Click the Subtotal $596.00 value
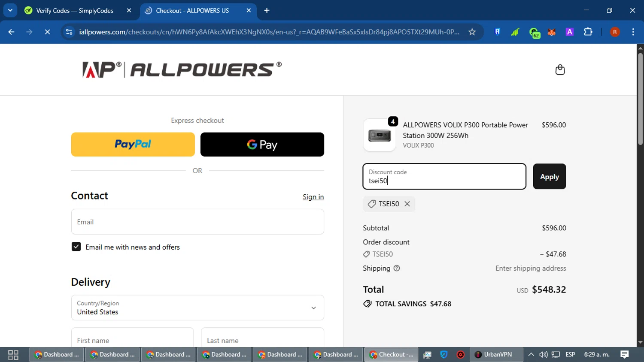 [554, 228]
